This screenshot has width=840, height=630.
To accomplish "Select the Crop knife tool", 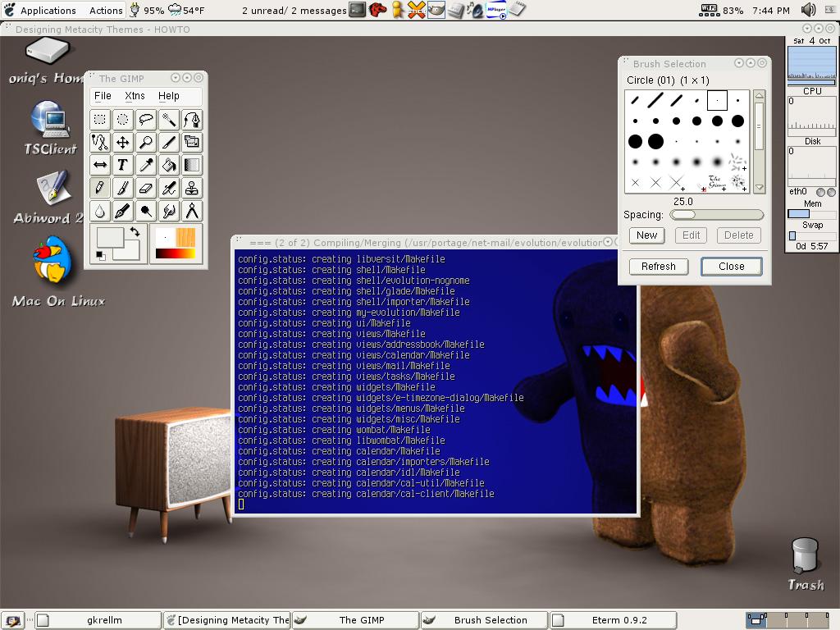I will pyautogui.click(x=169, y=142).
